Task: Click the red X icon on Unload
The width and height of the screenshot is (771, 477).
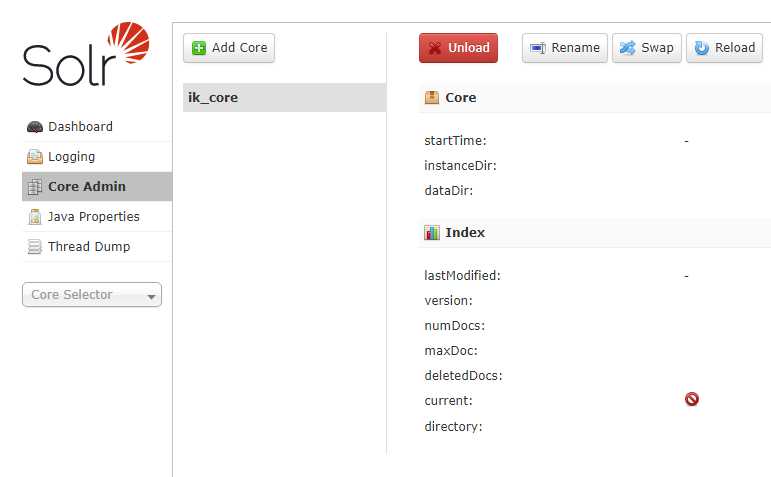Action: coord(435,48)
